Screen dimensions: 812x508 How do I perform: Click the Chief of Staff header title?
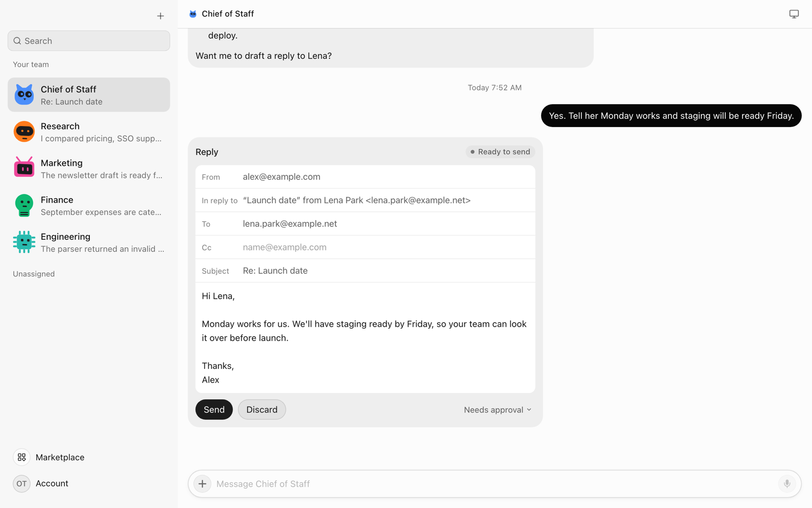pyautogui.click(x=228, y=14)
